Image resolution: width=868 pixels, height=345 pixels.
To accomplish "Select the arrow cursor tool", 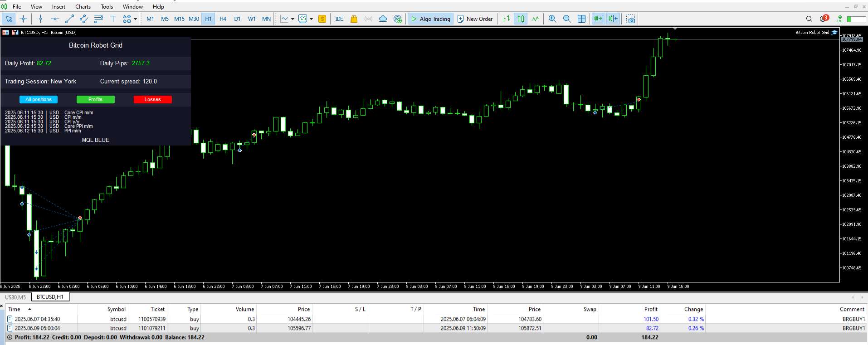I will click(9, 19).
